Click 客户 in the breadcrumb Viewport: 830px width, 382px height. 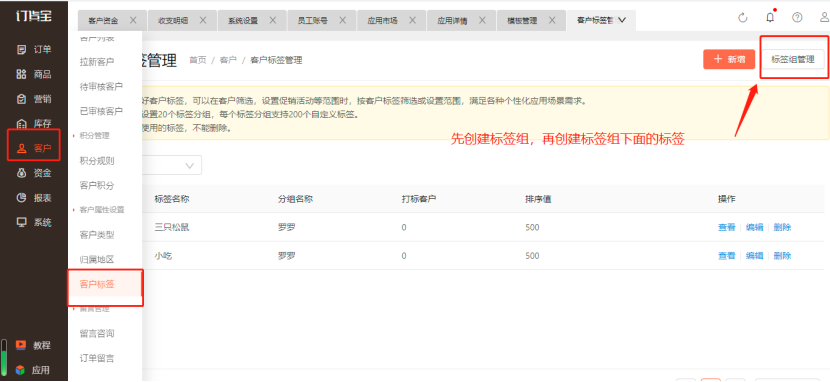pyautogui.click(x=228, y=60)
